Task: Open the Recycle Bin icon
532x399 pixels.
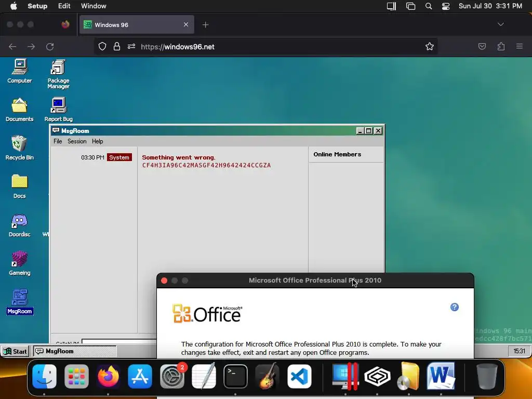Action: (20, 148)
